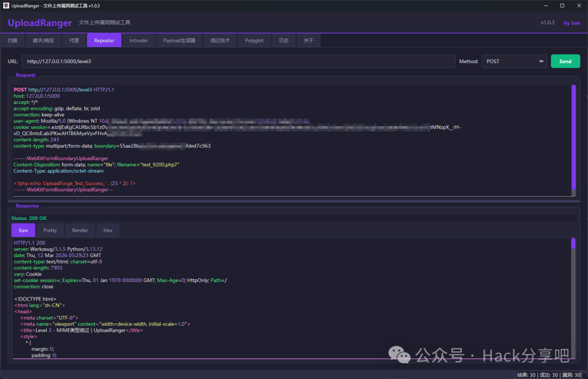Click the title 'Level 3 - MIME类型绕过' line
Screen dimensions: 588x379
tap(82, 330)
